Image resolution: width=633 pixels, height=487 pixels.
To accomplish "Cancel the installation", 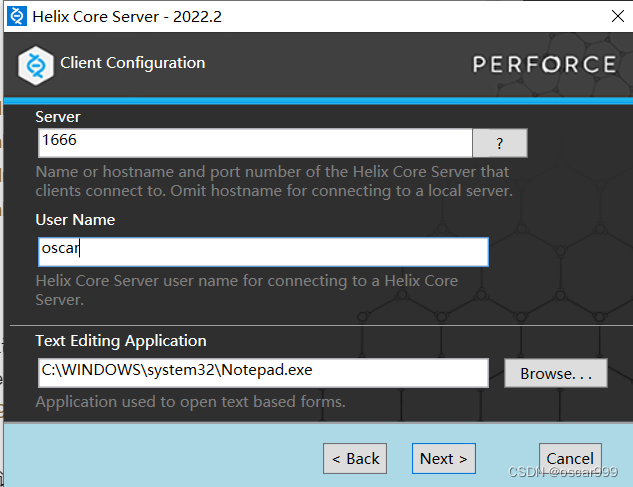I will point(570,458).
